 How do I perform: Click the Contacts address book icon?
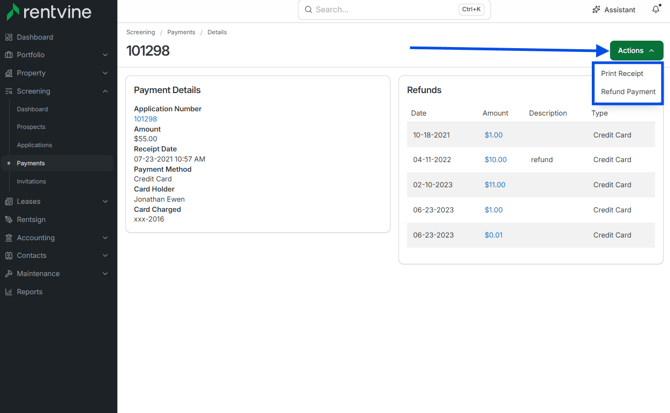pyautogui.click(x=9, y=255)
